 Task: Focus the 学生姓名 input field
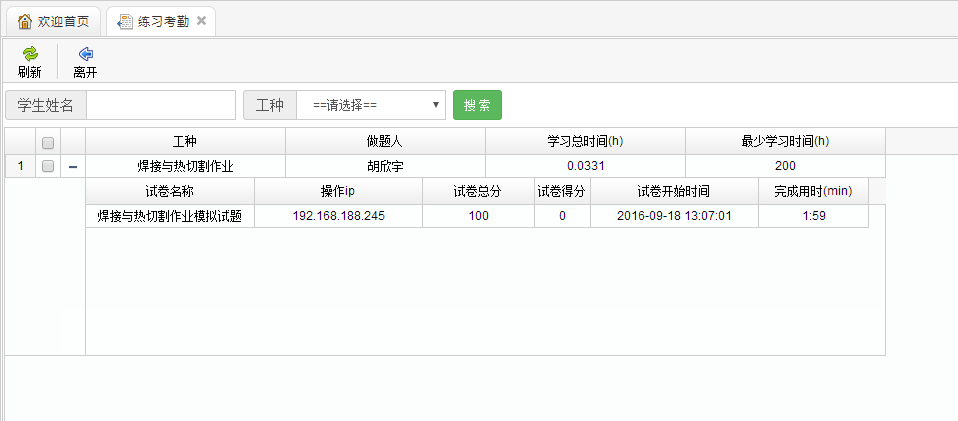click(x=160, y=105)
